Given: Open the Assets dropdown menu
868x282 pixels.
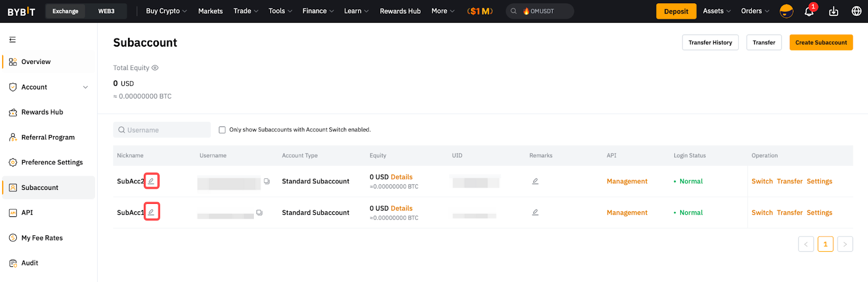Looking at the screenshot, I should (x=717, y=11).
